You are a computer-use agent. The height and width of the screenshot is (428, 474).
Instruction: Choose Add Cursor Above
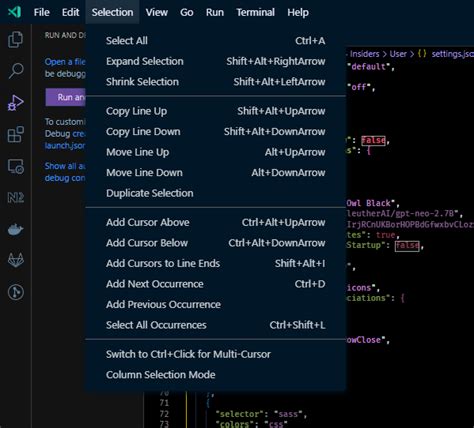pos(216,222)
